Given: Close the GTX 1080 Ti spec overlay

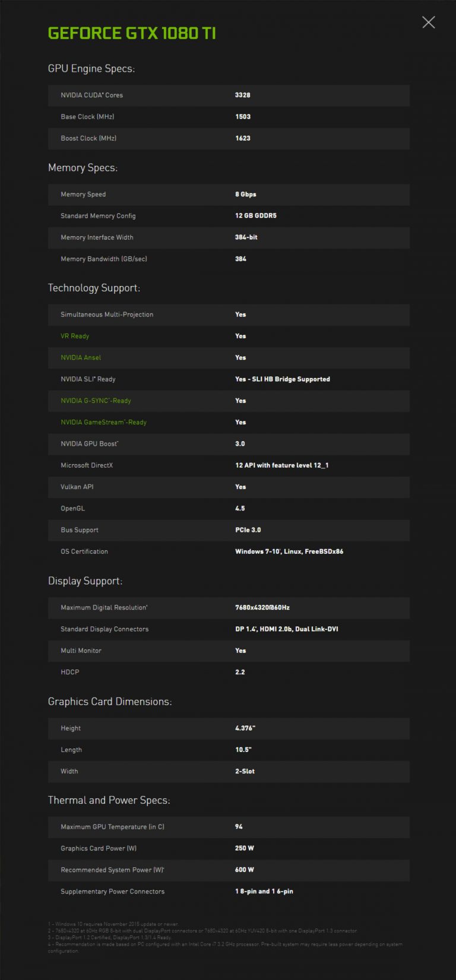Looking at the screenshot, I should click(x=429, y=22).
